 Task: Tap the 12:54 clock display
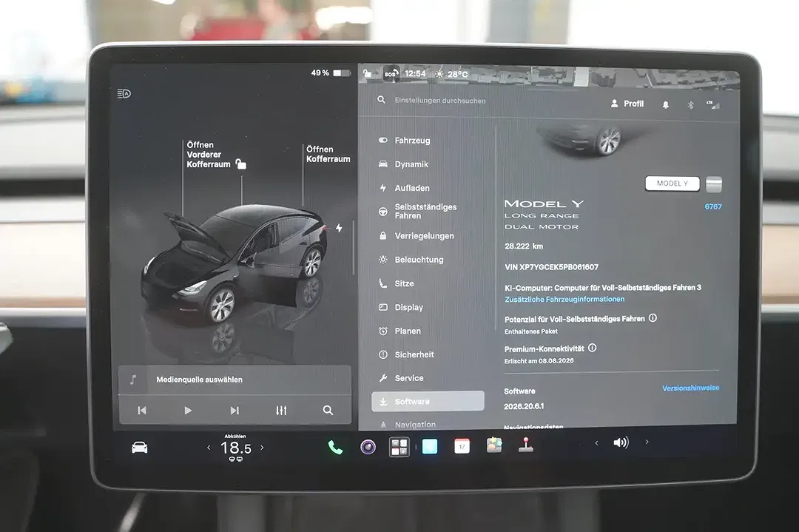tap(415, 74)
